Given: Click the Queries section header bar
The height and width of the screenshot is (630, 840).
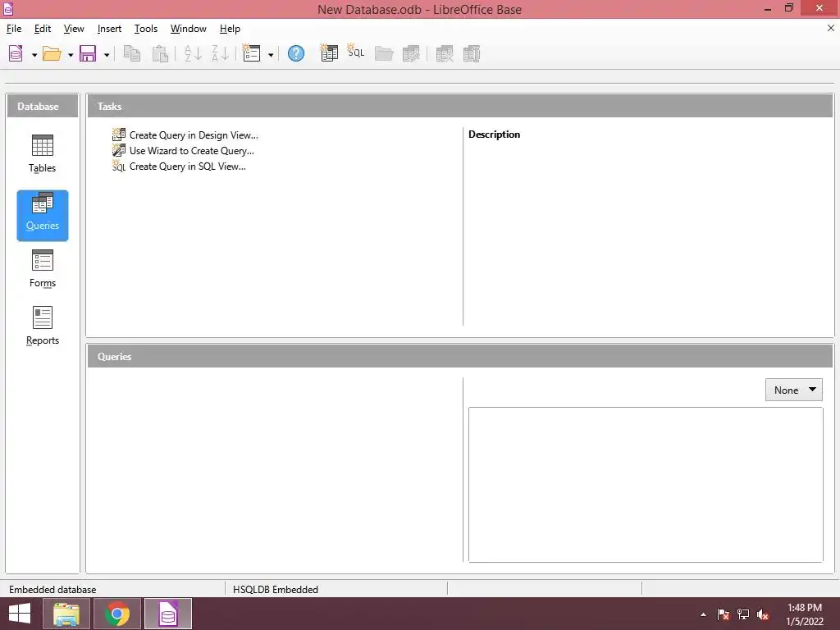Looking at the screenshot, I should (x=460, y=356).
